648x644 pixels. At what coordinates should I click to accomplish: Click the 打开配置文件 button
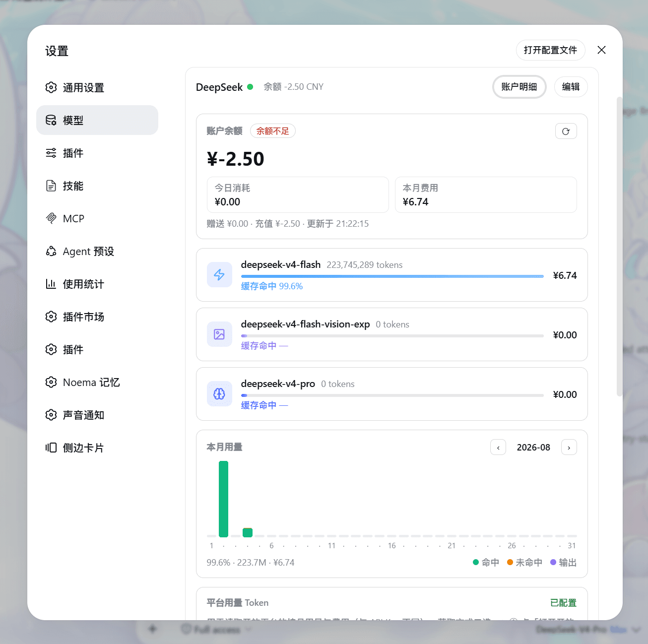point(550,50)
